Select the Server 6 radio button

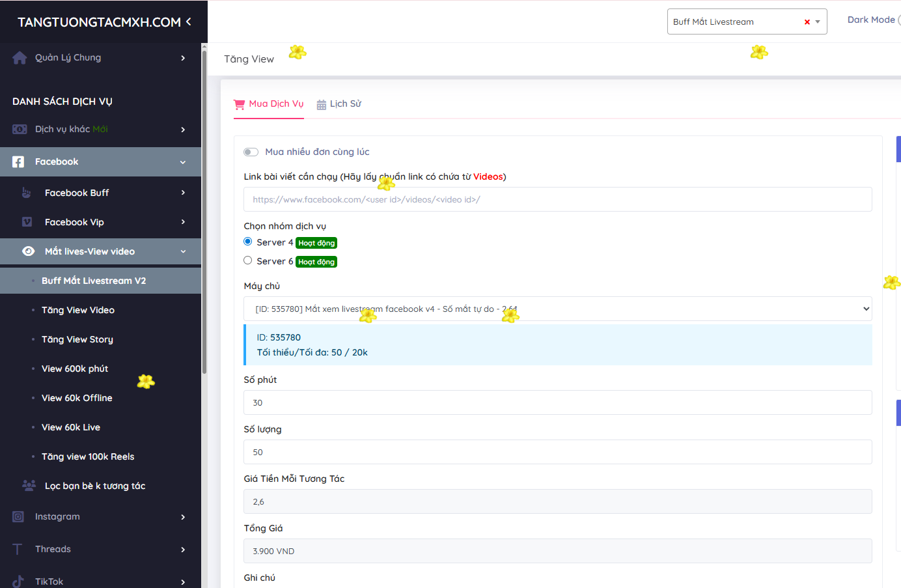pos(248,260)
